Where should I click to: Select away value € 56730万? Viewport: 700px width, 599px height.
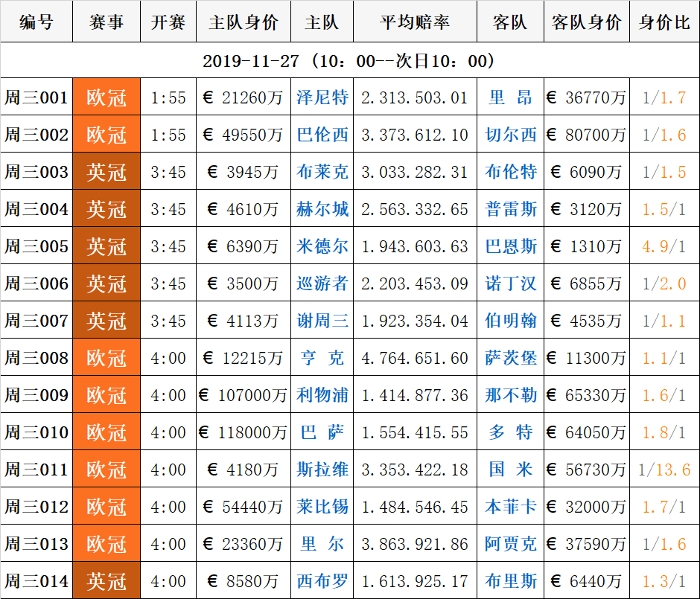[586, 470]
